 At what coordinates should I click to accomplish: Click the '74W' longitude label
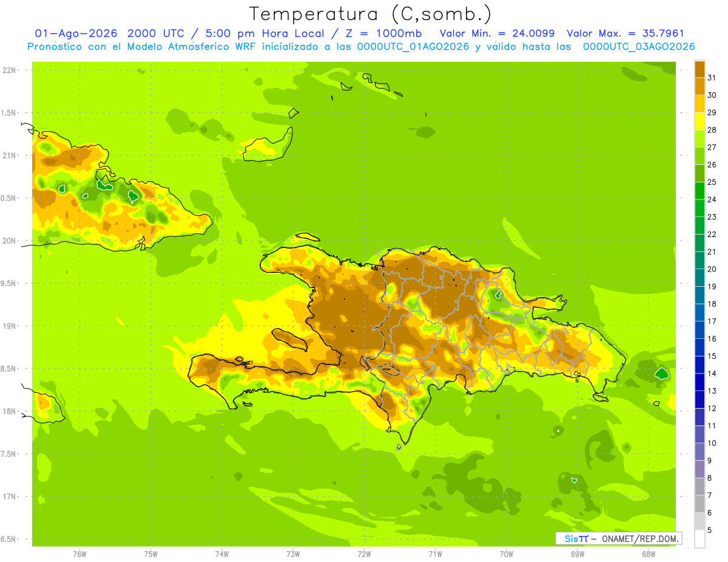click(222, 554)
